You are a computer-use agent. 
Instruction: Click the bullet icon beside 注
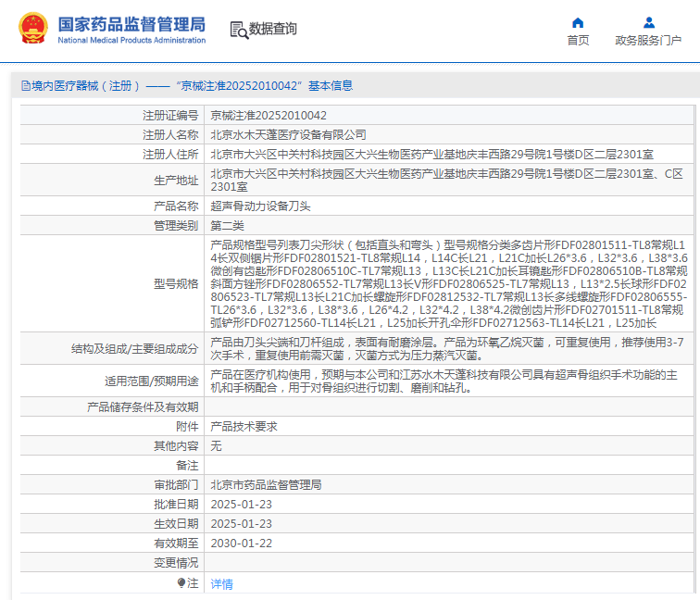click(x=181, y=583)
